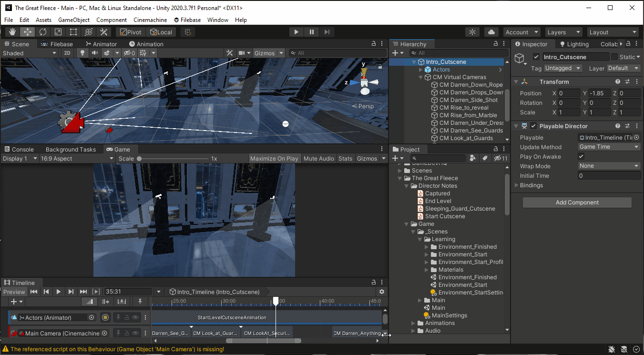Toggle Playable Director enabled checkbox

click(x=533, y=126)
